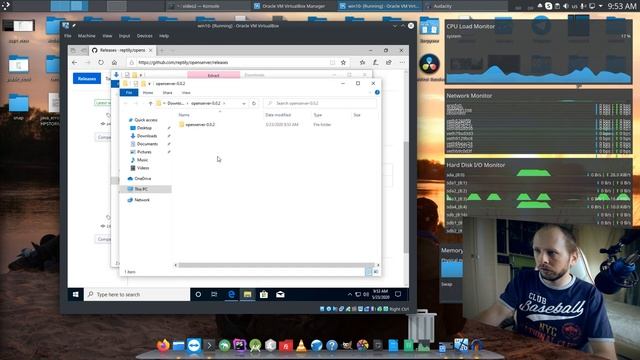Open Desktop in Explorer sidebar
This screenshot has width=640, height=360.
pyautogui.click(x=142, y=128)
